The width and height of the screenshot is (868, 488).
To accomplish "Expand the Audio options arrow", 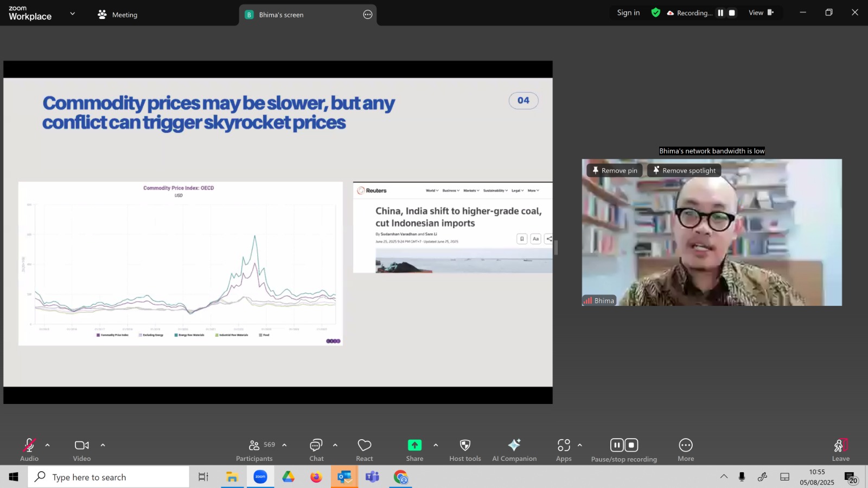I will coord(47,445).
